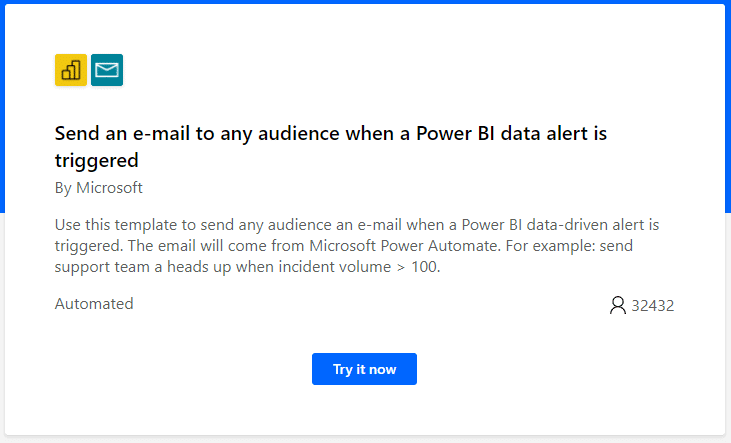Image resolution: width=731 pixels, height=443 pixels.
Task: Click the By Microsoft publisher label
Action: pyautogui.click(x=99, y=187)
